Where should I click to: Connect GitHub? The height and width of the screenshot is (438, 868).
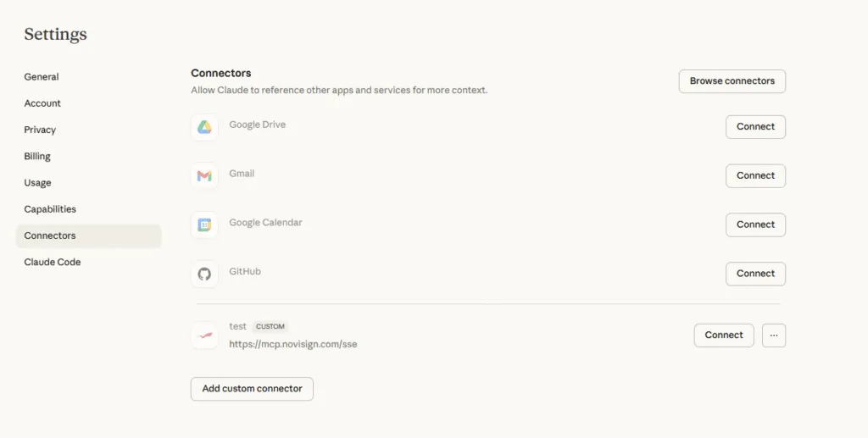point(755,274)
